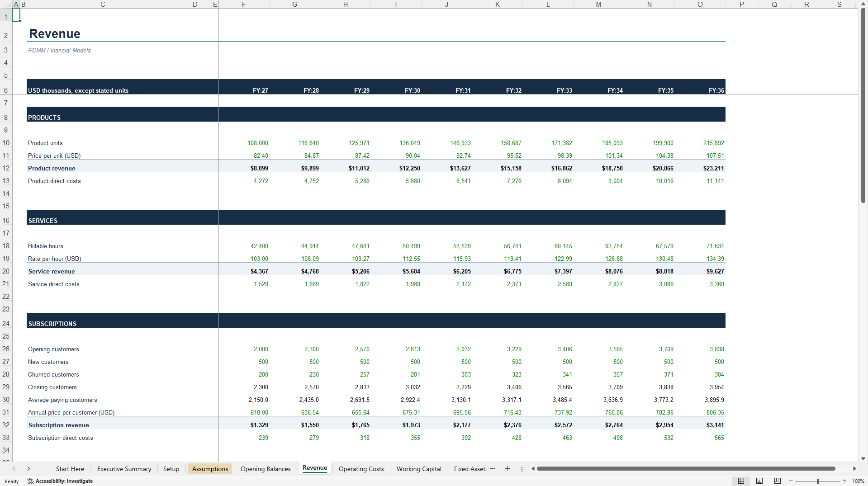868x486 pixels.
Task: Select Average paying customers value 2,150.0
Action: click(x=258, y=400)
